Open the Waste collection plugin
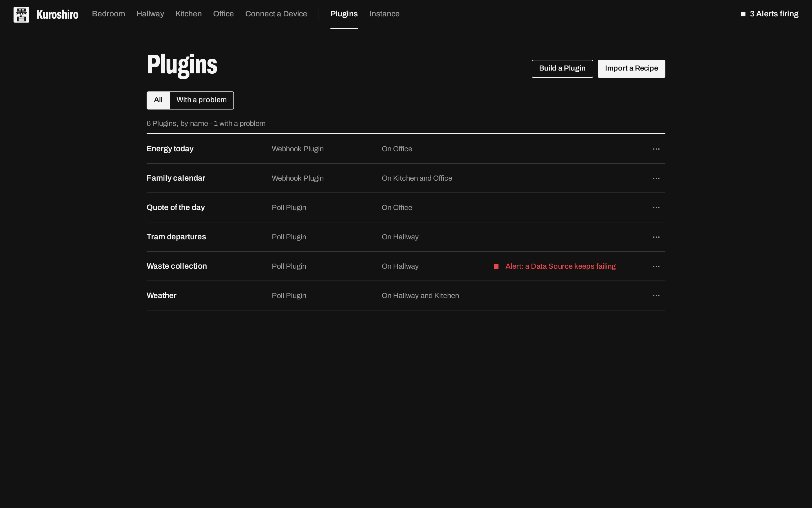The width and height of the screenshot is (812, 508). [176, 266]
